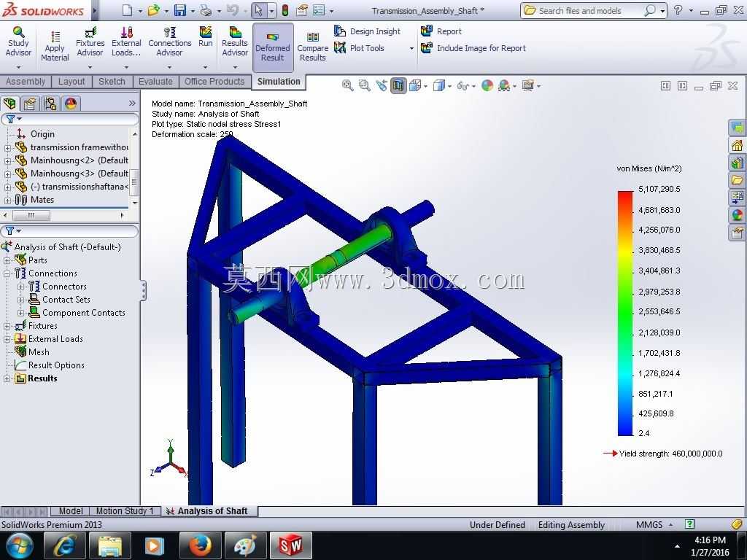Screen dimensions: 747x560
Task: Open the PropertyManager tab
Action: coord(30,104)
